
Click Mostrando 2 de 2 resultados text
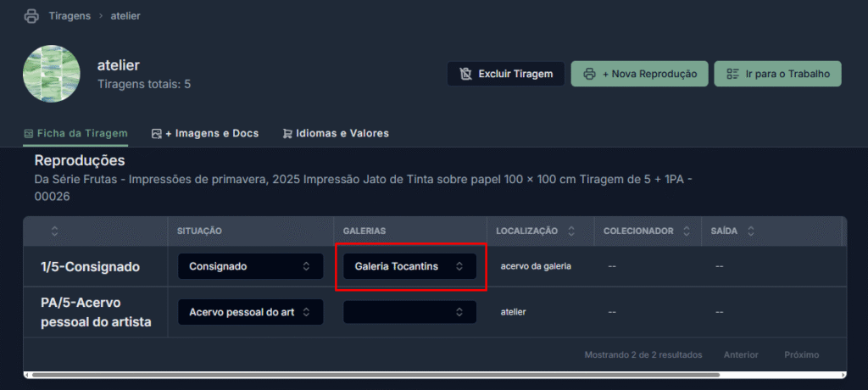(643, 354)
